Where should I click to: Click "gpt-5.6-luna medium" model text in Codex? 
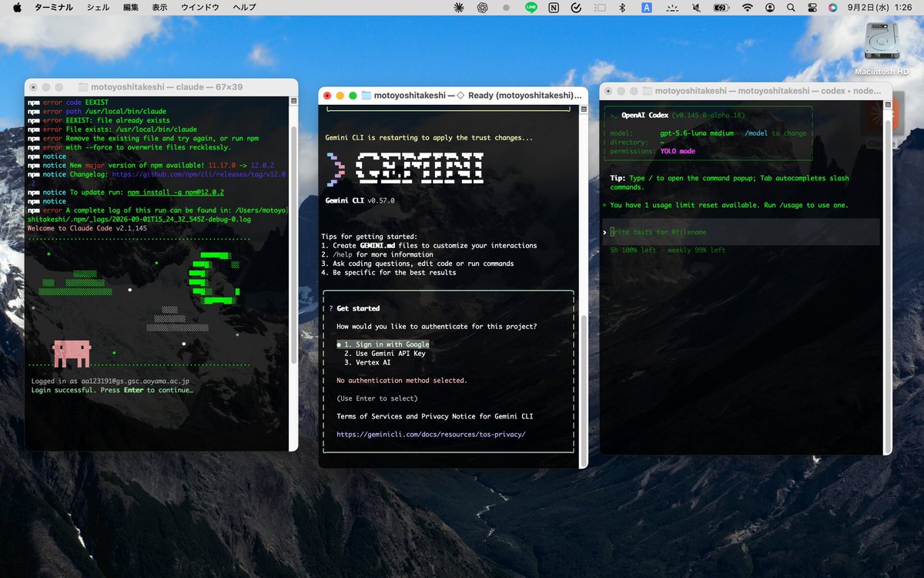tap(696, 133)
